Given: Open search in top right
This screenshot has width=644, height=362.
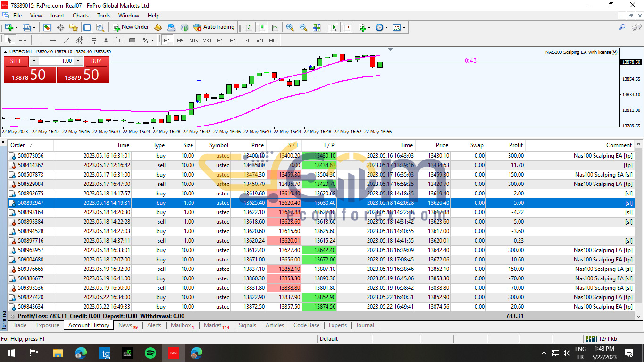Looking at the screenshot, I should [622, 27].
